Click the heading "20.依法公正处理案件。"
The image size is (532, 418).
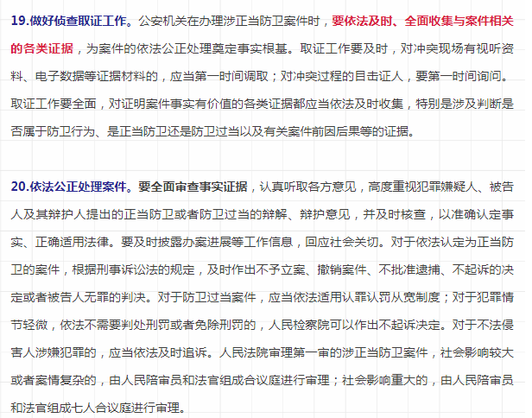pyautogui.click(x=72, y=187)
